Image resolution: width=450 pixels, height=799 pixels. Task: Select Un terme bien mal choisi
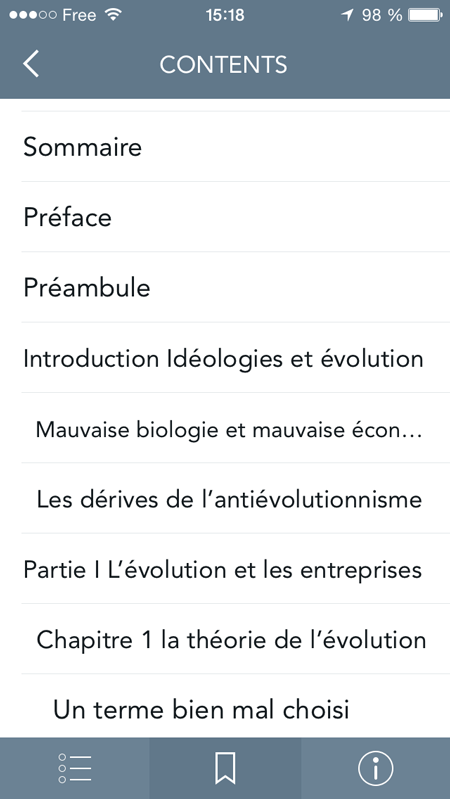point(235,708)
